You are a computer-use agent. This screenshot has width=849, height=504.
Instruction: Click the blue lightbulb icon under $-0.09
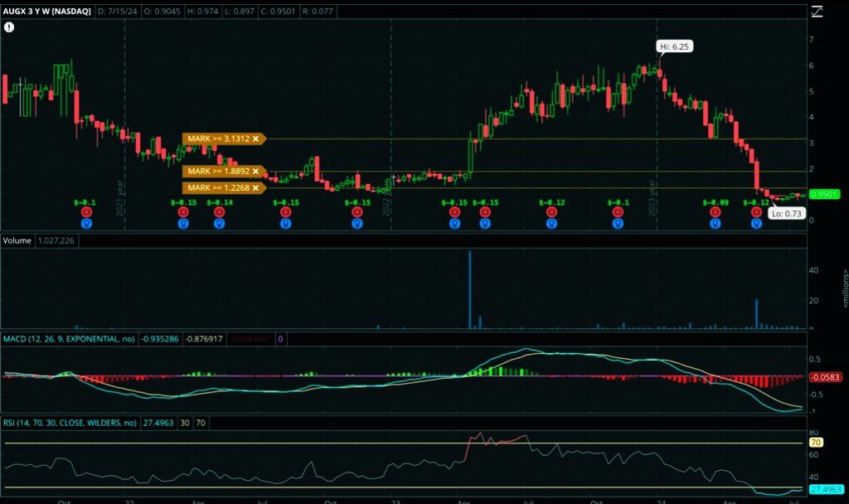coord(716,223)
